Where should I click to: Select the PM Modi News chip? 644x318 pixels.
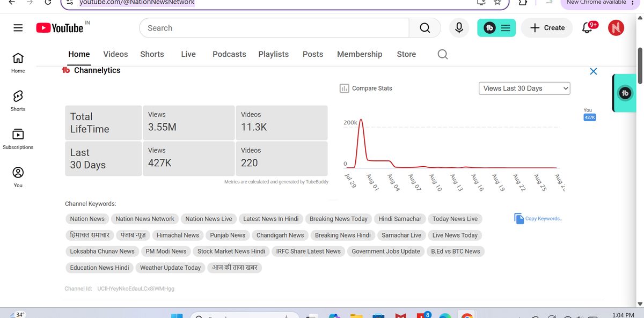point(166,251)
